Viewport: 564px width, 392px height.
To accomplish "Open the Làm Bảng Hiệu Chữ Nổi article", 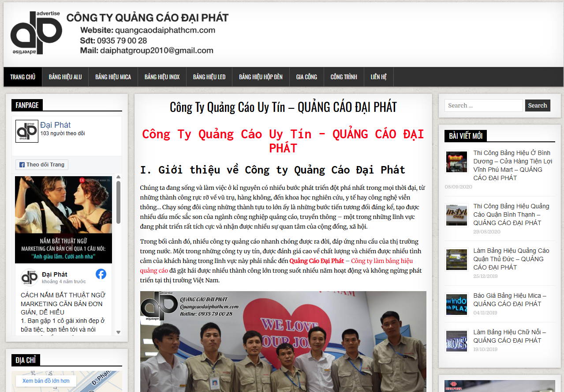I will tap(510, 336).
